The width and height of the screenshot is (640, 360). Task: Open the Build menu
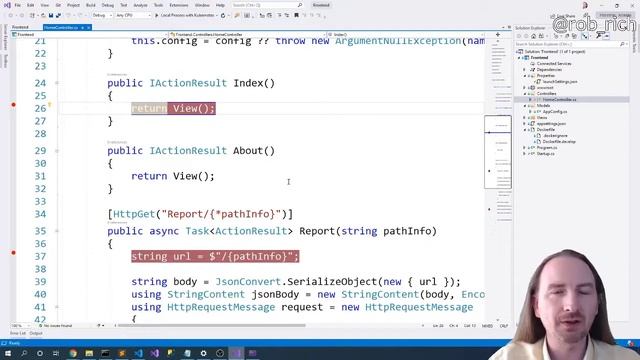[91, 5]
